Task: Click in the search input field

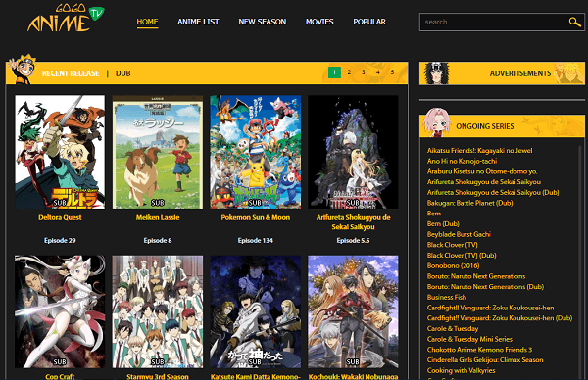Action: [x=494, y=23]
